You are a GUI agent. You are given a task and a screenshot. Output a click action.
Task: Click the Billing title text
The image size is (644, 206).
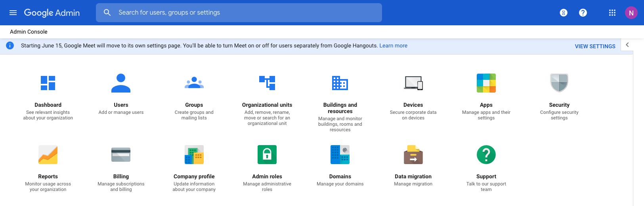(x=121, y=176)
